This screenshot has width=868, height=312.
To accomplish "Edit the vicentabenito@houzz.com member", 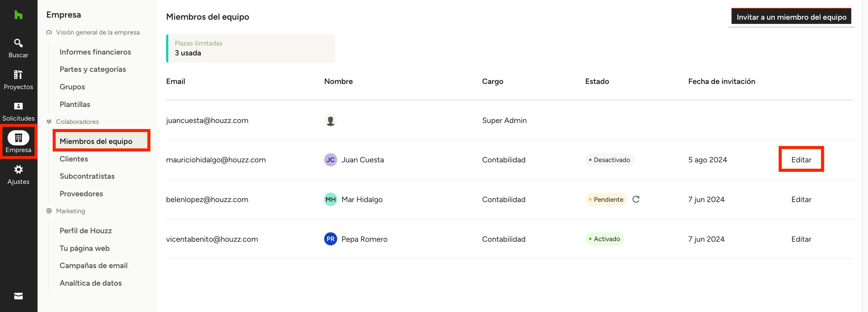I will pyautogui.click(x=801, y=239).
